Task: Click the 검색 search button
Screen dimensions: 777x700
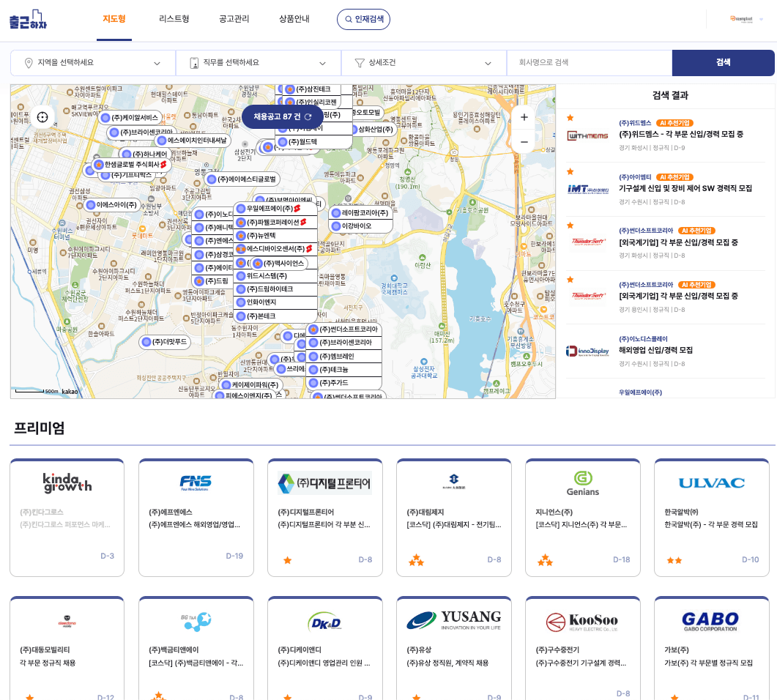Action: point(723,63)
